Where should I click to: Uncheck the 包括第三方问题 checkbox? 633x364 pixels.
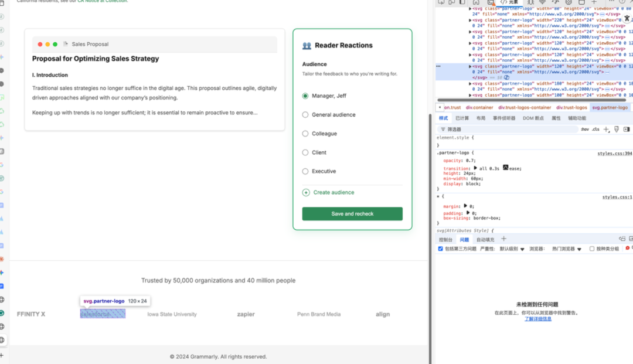coord(441,249)
